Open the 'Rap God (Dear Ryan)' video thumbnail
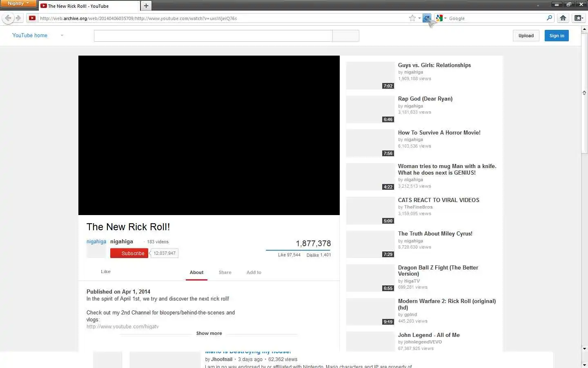This screenshot has height=368, width=588. 370,109
